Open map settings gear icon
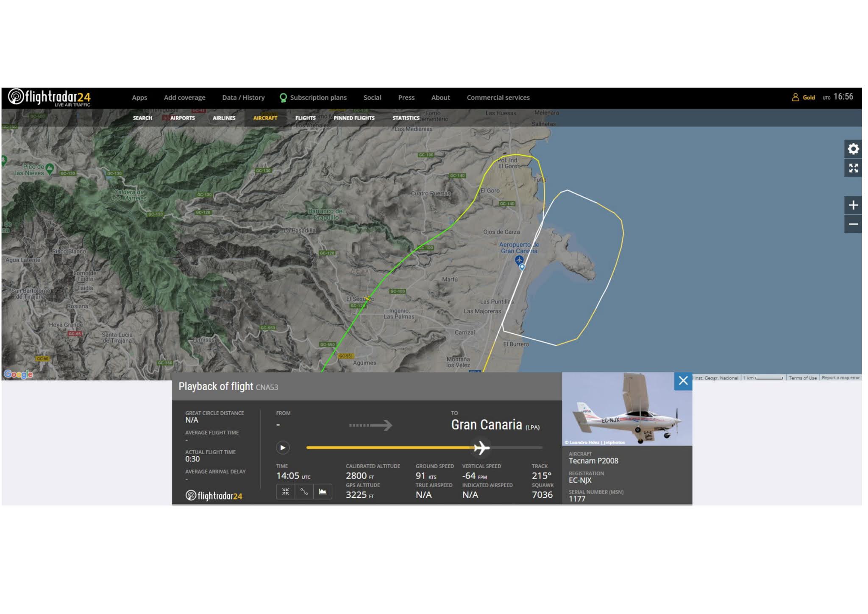Image resolution: width=868 pixels, height=614 pixels. (x=853, y=149)
